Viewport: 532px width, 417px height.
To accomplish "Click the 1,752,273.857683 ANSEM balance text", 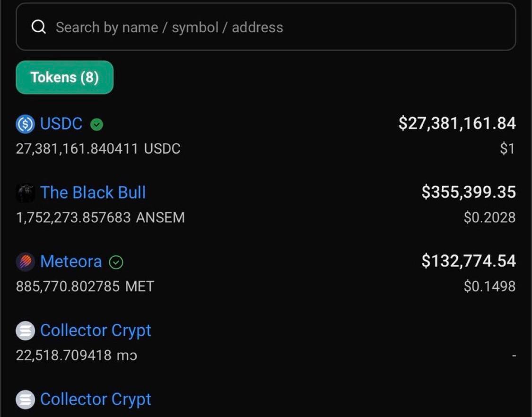I will pos(100,217).
